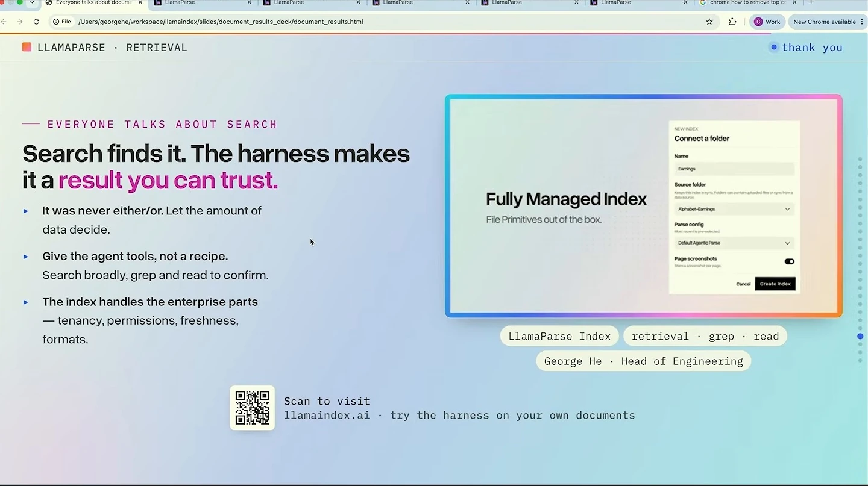Click the 'G' profile avatar icon
Image resolution: width=868 pixels, height=486 pixels.
tap(758, 22)
